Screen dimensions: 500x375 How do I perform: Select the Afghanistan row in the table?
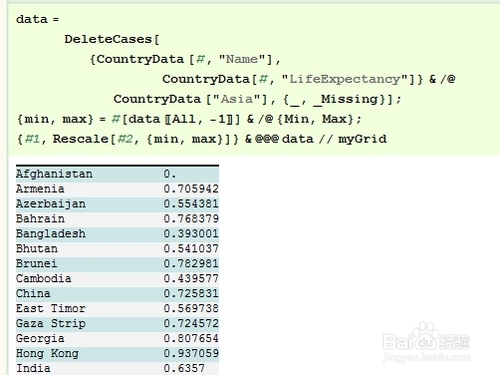117,174
